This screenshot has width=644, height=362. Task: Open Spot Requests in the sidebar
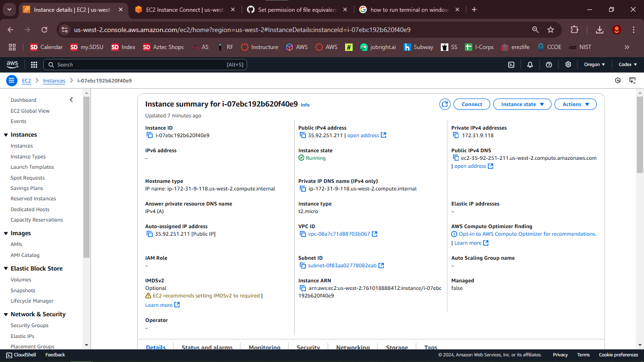pyautogui.click(x=28, y=178)
